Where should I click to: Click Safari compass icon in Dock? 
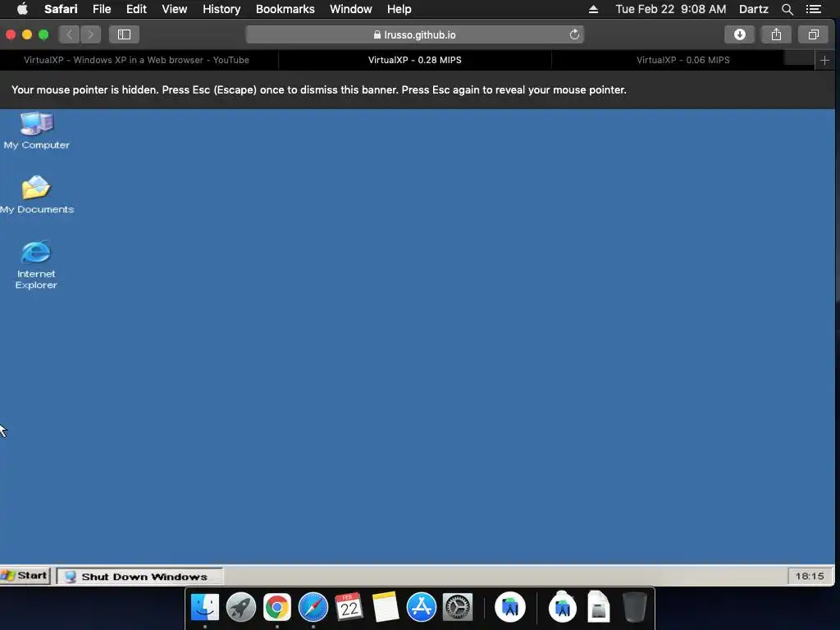pos(313,607)
